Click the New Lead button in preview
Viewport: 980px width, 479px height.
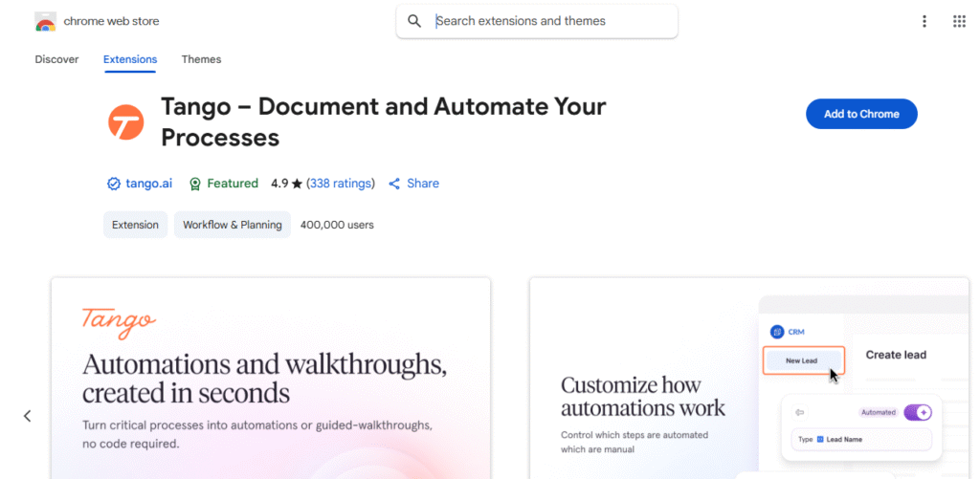click(x=804, y=360)
